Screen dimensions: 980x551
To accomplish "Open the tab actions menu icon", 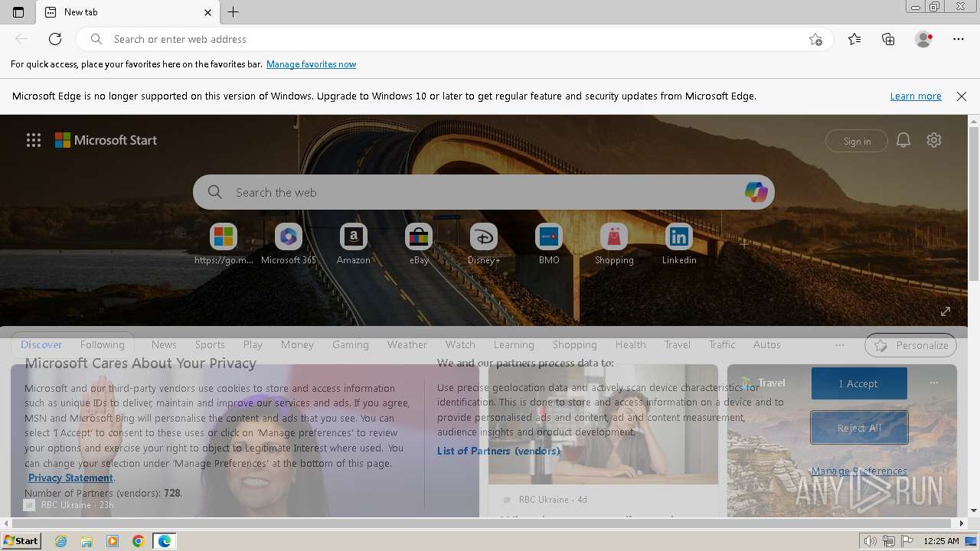I will click(x=18, y=12).
